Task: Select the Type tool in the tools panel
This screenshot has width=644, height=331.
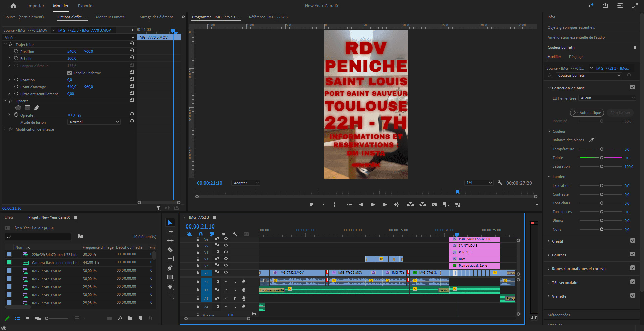Action: click(170, 295)
